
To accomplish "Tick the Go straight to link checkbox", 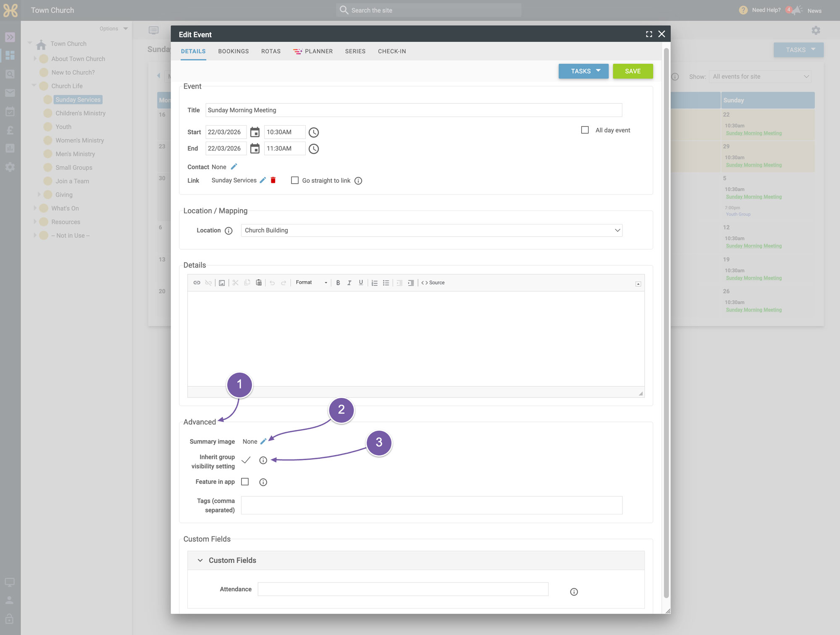I will (295, 180).
